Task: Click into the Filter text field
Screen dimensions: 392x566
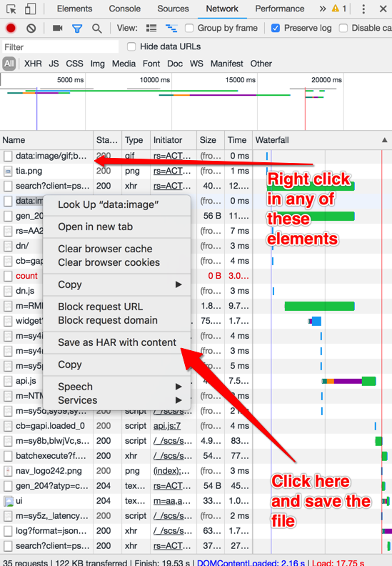Action: [60, 47]
